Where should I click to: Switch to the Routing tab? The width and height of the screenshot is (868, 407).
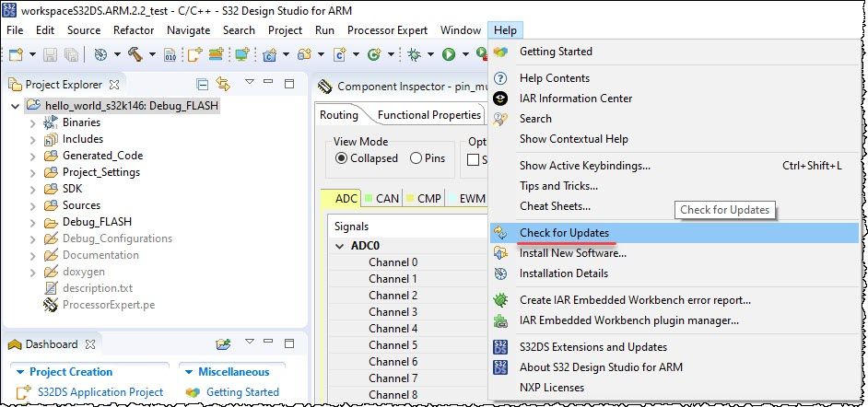pyautogui.click(x=339, y=115)
